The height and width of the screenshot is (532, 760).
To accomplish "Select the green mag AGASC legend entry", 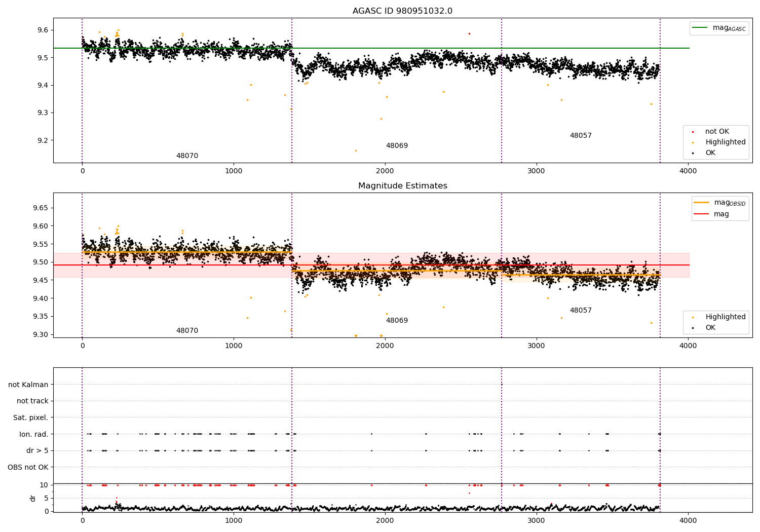I will [719, 28].
